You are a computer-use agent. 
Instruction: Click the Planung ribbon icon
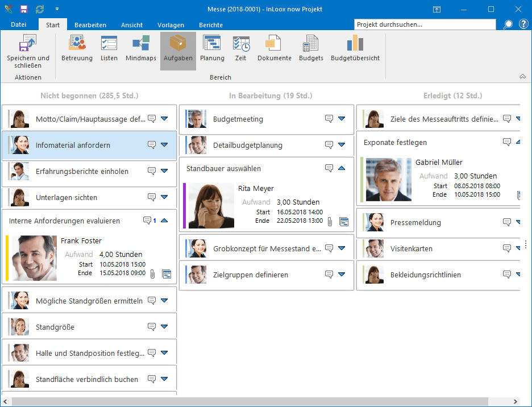click(212, 48)
